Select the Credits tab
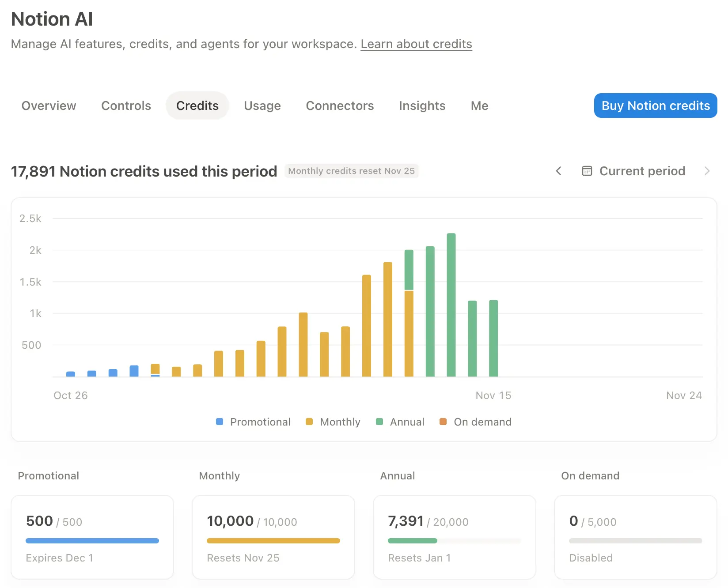The height and width of the screenshot is (588, 728). click(197, 106)
